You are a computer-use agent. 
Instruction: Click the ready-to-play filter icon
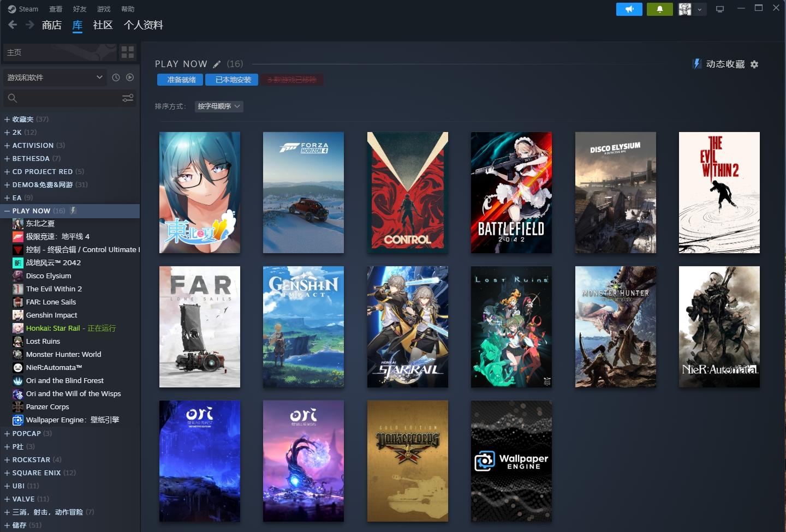click(130, 77)
